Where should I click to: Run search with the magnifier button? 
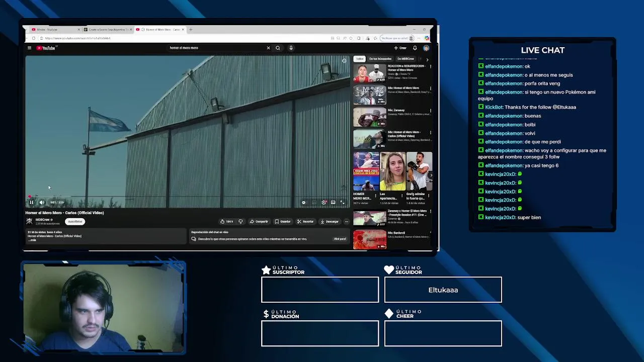click(278, 48)
